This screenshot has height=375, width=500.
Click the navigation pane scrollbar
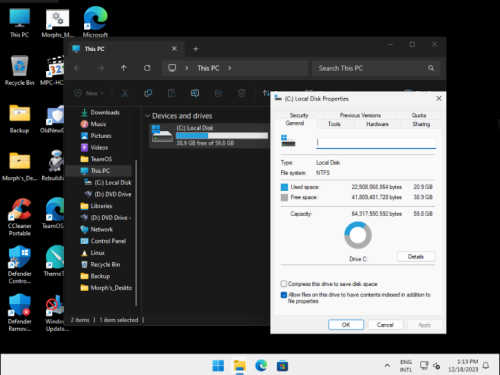coord(136,233)
